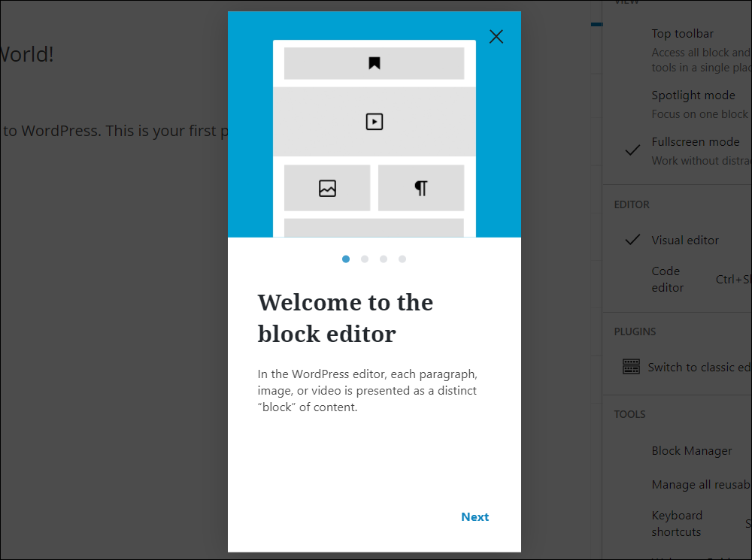The width and height of the screenshot is (752, 560).
Task: Click the paragraph pilcrow block icon
Action: 421,188
